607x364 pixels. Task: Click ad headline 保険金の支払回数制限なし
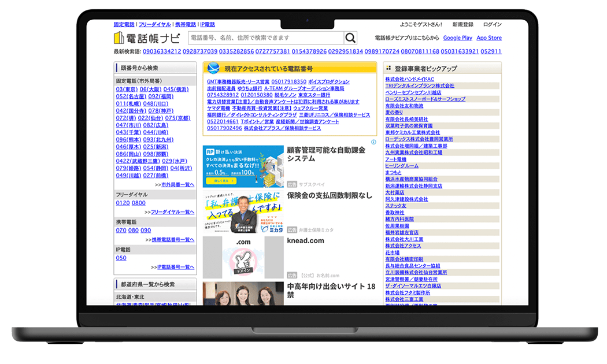[330, 196]
